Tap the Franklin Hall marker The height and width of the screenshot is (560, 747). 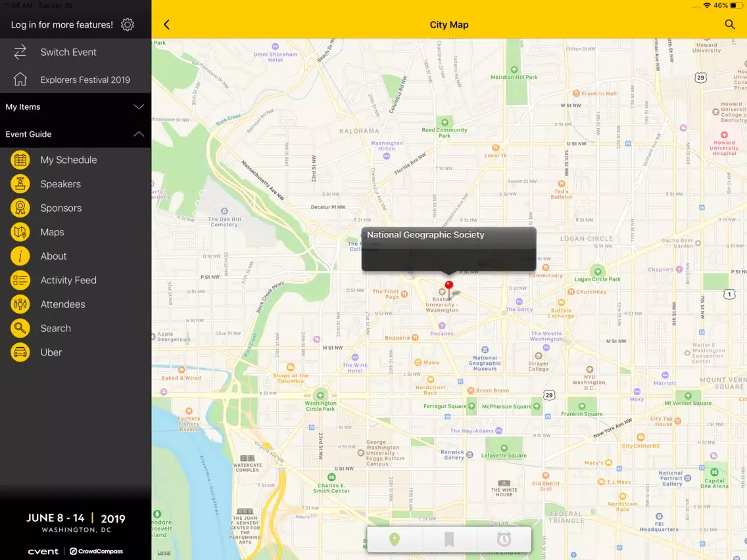tap(577, 93)
